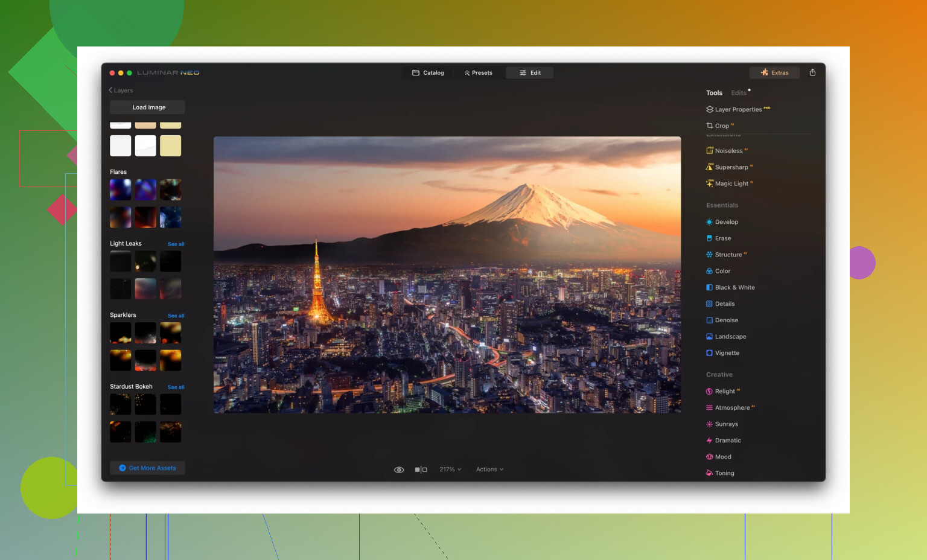The height and width of the screenshot is (560, 927).
Task: Toggle before/after compare view
Action: pos(421,469)
